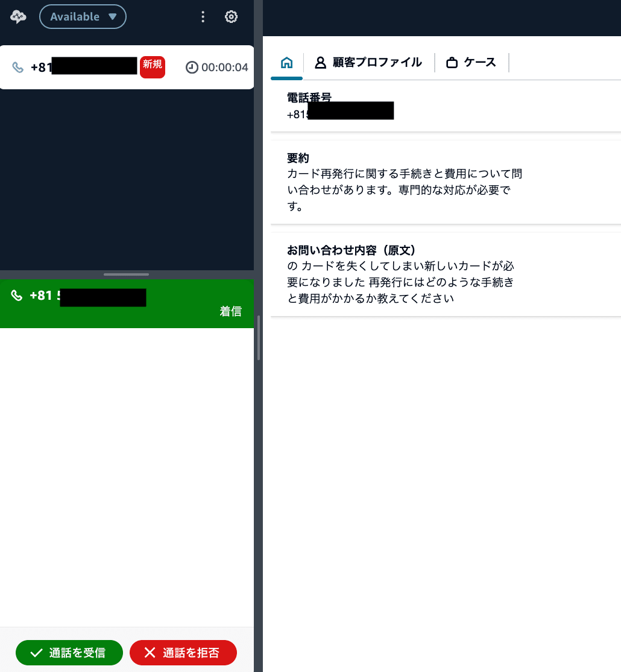Click the Amazon Connect cloud logo
621x672 pixels.
18,17
